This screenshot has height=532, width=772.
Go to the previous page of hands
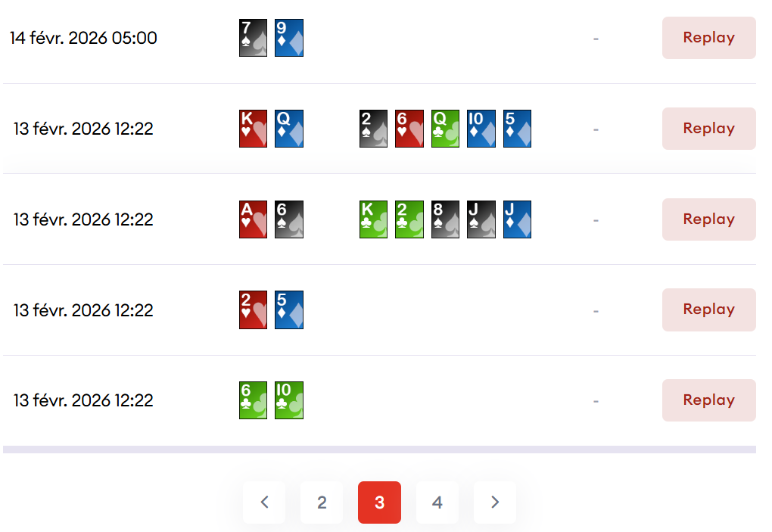pos(264,502)
